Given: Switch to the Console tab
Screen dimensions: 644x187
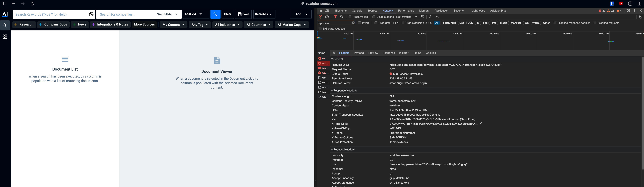Looking at the screenshot, I should coord(357,11).
